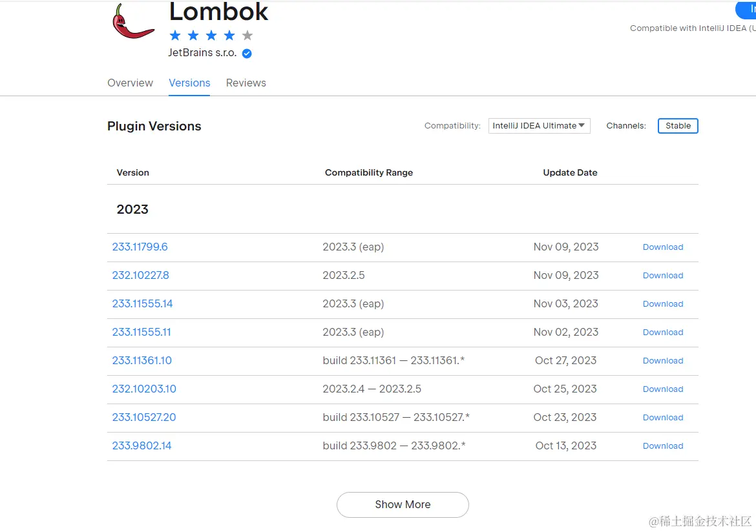
Task: Click the Plugin Versions heading
Action: (x=154, y=127)
